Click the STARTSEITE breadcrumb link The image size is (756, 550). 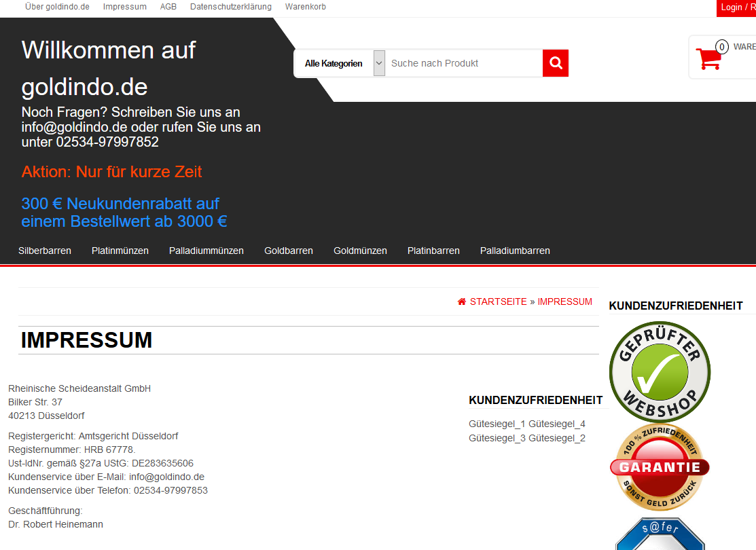[x=499, y=301]
